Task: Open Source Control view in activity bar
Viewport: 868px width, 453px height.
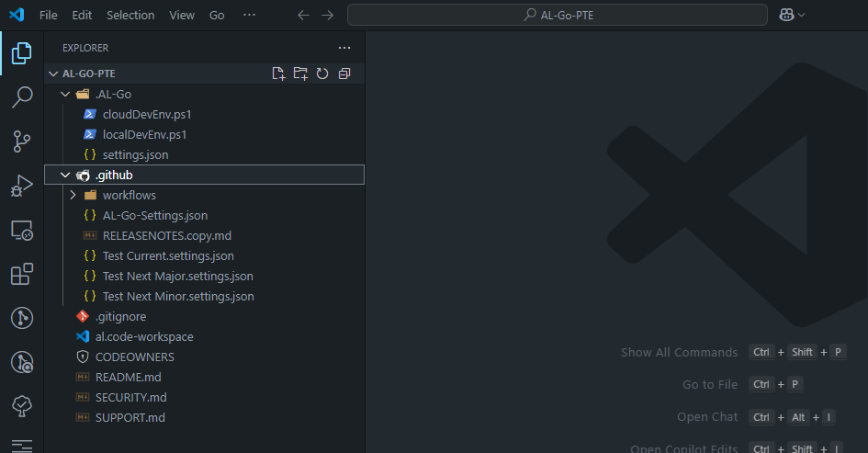Action: tap(22, 142)
